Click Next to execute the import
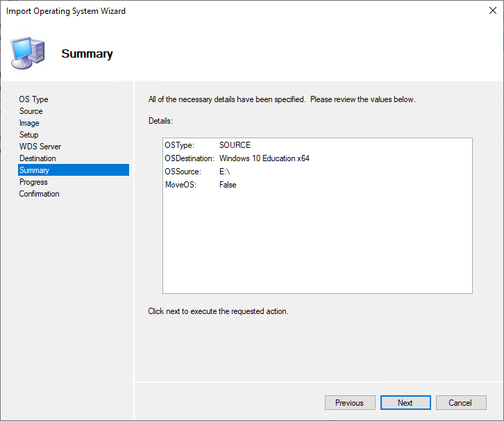The image size is (504, 421). 405,403
